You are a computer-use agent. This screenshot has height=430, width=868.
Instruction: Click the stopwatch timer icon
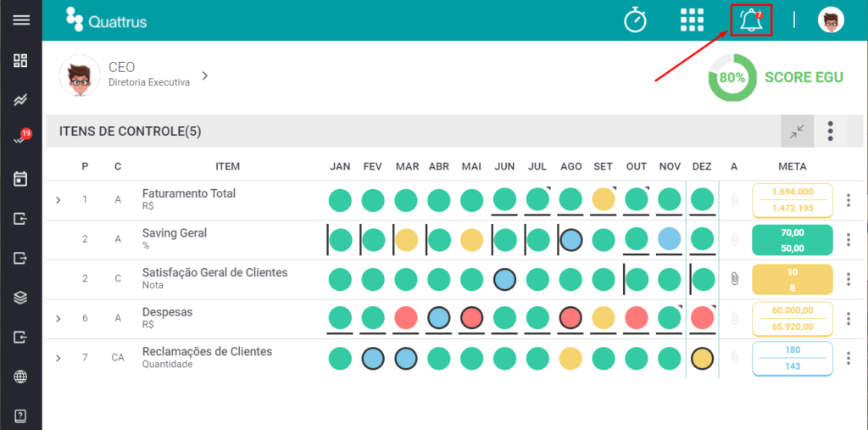[635, 20]
